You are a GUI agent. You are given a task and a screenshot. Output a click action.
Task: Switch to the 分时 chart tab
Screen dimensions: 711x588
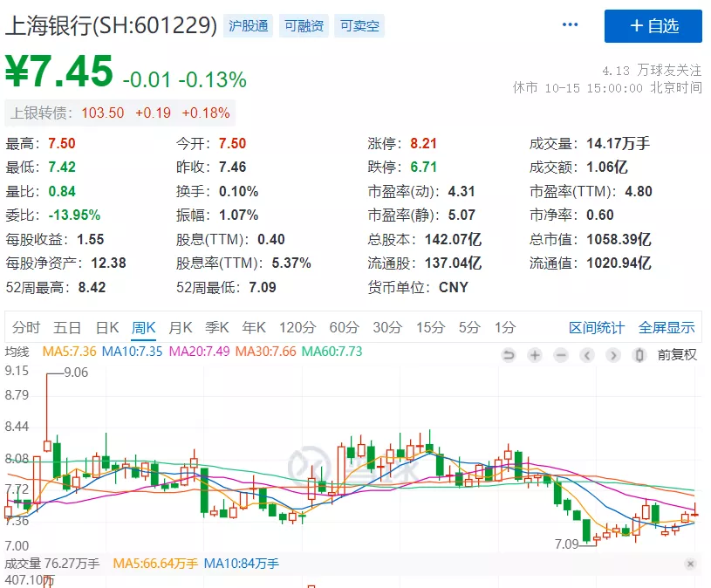pos(26,327)
